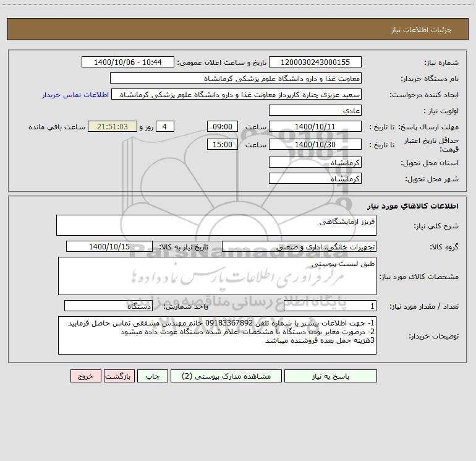Click the اولویت نیاز field showing عادی
Screen dimensions: 476x461
[315, 110]
